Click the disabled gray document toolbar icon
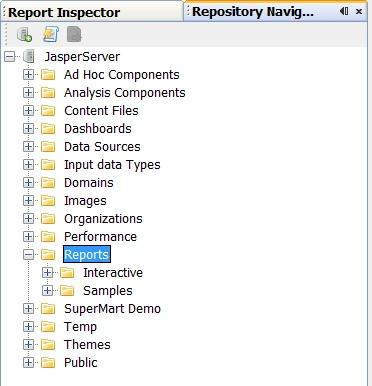The image size is (372, 386). 74,35
